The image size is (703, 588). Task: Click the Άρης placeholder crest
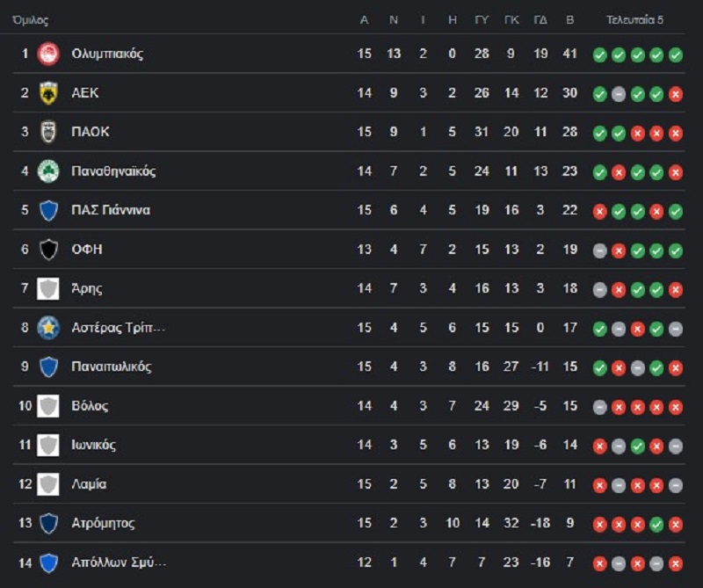pos(48,288)
